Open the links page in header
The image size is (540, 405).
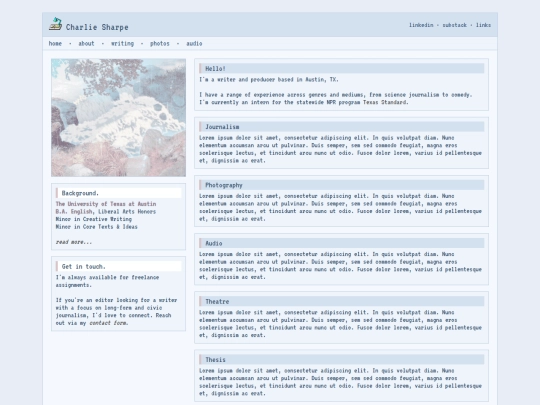tap(483, 25)
